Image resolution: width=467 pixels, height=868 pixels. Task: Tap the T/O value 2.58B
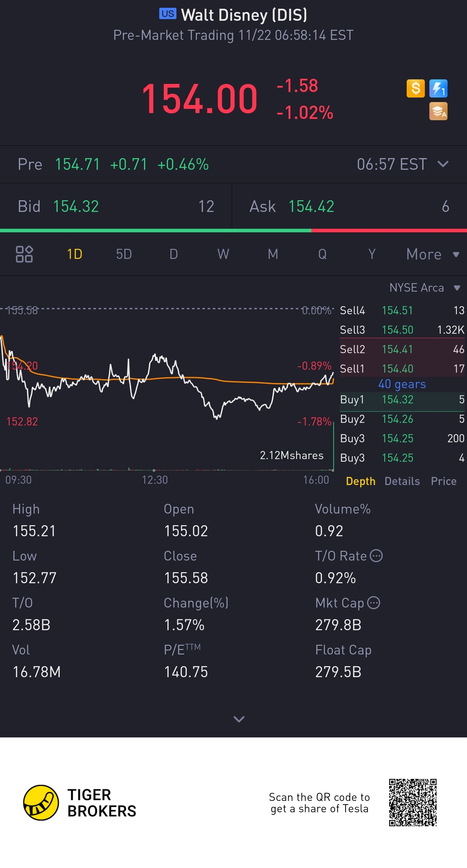(x=31, y=625)
